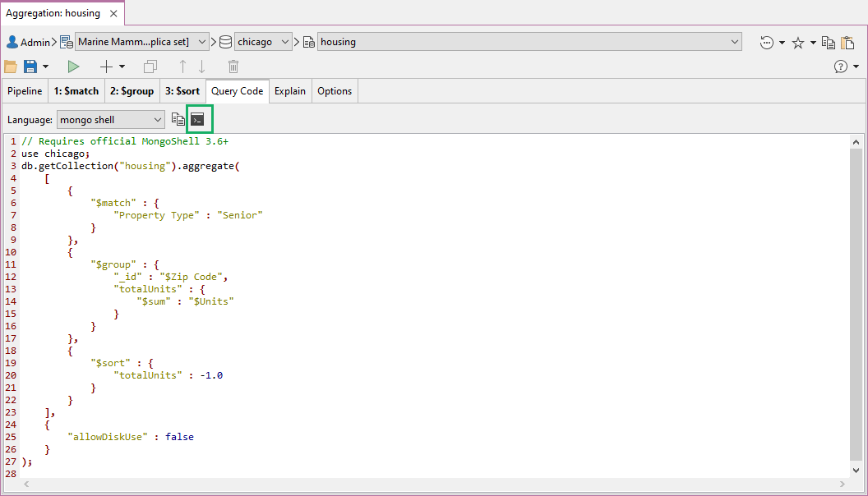The image size is (868, 496).
Task: Click the "$Units" value in code
Action: [211, 301]
